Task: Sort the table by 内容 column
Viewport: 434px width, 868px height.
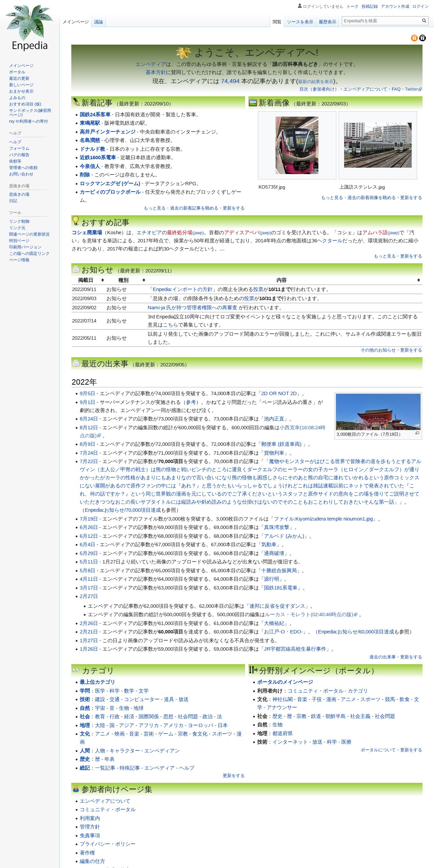Action: (x=284, y=280)
